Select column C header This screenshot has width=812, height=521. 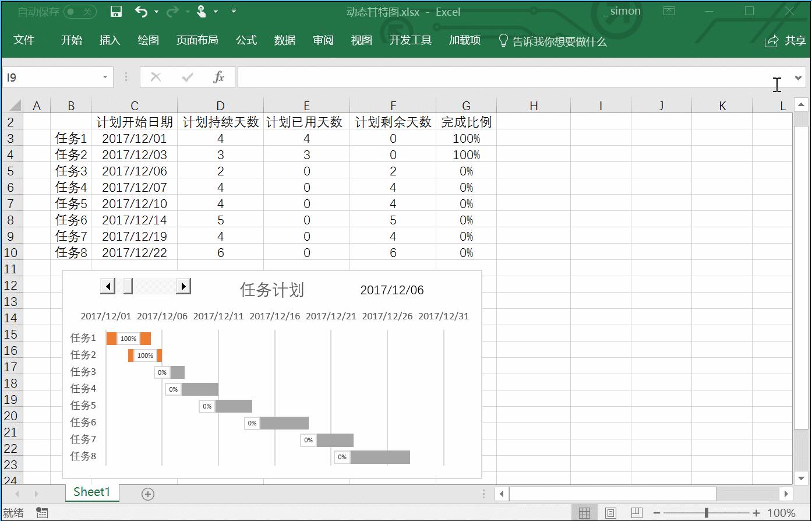click(x=134, y=105)
